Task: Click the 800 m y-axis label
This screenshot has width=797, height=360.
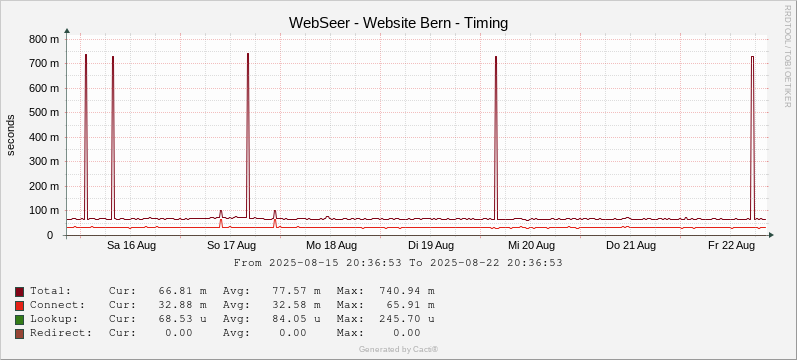Action: (46, 39)
